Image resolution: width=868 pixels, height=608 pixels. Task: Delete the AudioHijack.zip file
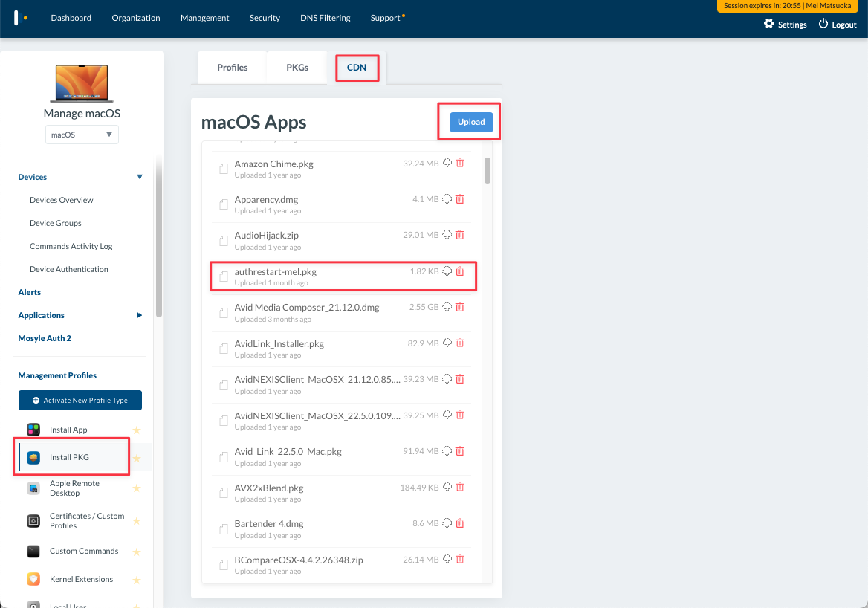tap(460, 235)
